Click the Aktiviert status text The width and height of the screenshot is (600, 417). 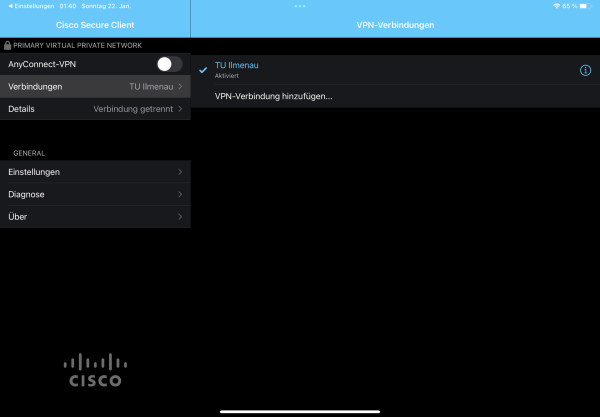227,76
